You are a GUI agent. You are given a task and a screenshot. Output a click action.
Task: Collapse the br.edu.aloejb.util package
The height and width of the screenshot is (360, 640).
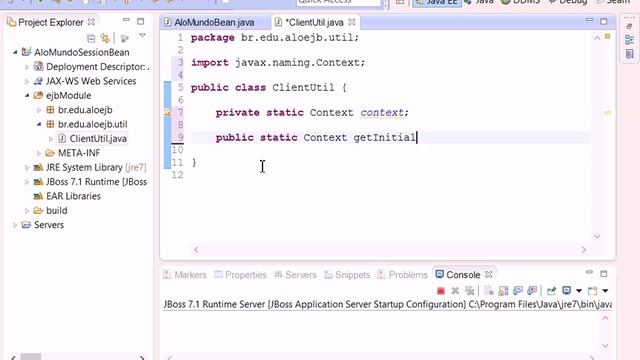pyautogui.click(x=39, y=124)
